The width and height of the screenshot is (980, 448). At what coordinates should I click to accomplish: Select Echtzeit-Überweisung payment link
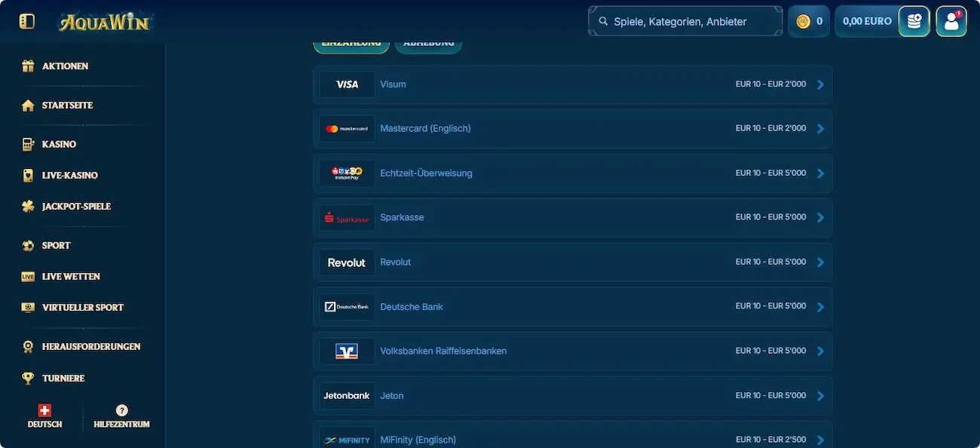[x=426, y=173]
